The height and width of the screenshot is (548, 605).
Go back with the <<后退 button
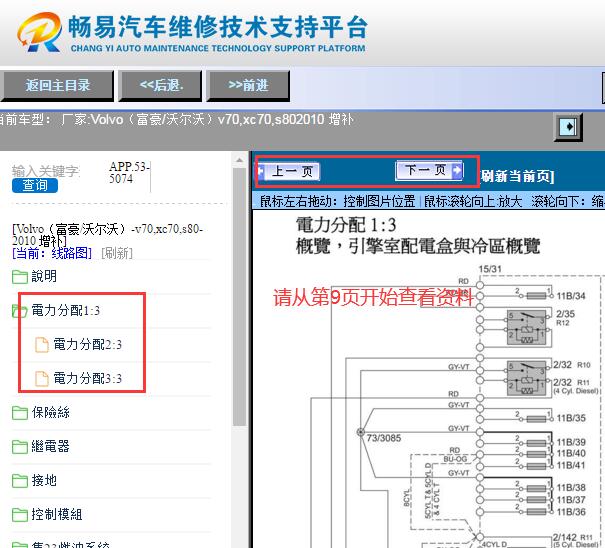pyautogui.click(x=161, y=86)
